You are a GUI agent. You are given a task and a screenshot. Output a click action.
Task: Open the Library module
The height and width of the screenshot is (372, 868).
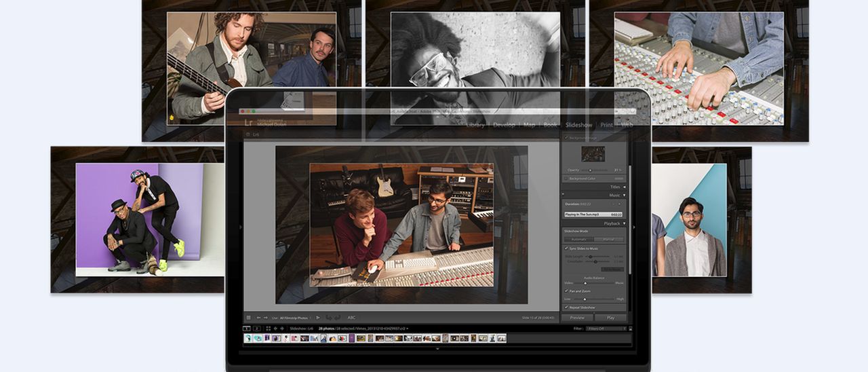475,125
